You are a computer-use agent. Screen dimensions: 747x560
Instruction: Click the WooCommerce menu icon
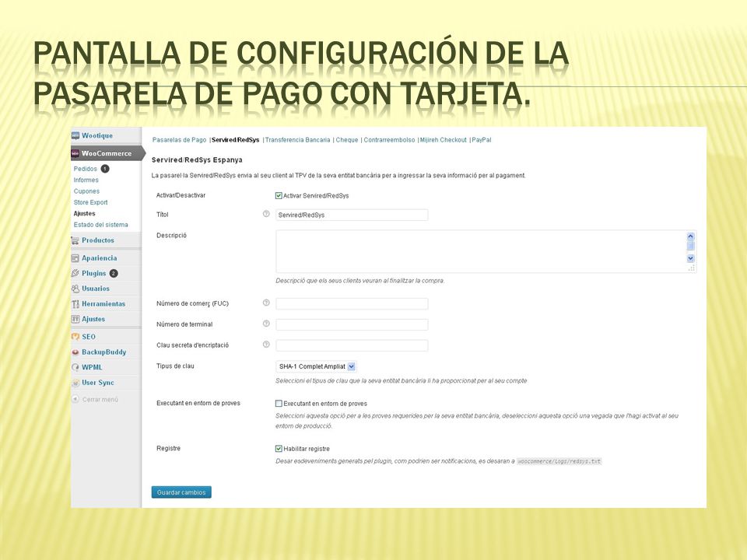75,153
